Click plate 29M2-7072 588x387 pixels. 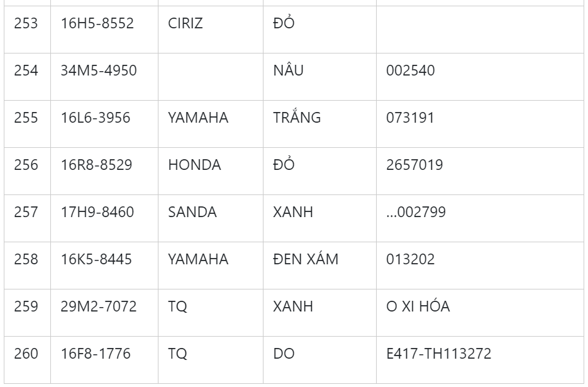(x=98, y=306)
